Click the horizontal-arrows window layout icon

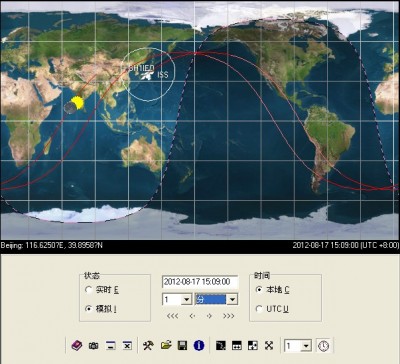point(237,345)
